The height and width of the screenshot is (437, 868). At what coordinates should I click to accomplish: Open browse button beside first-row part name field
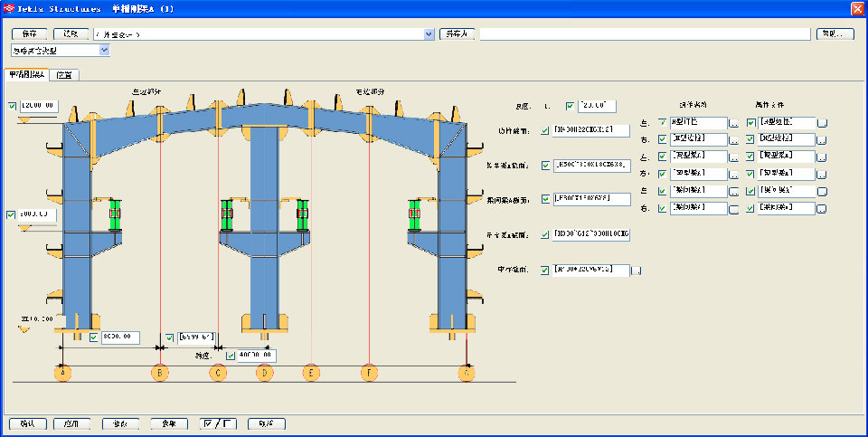click(733, 124)
